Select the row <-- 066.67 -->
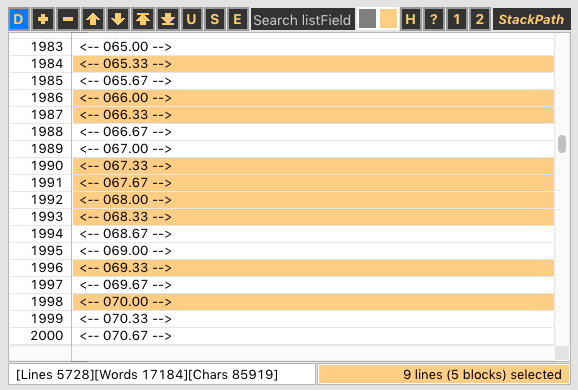 [313, 132]
